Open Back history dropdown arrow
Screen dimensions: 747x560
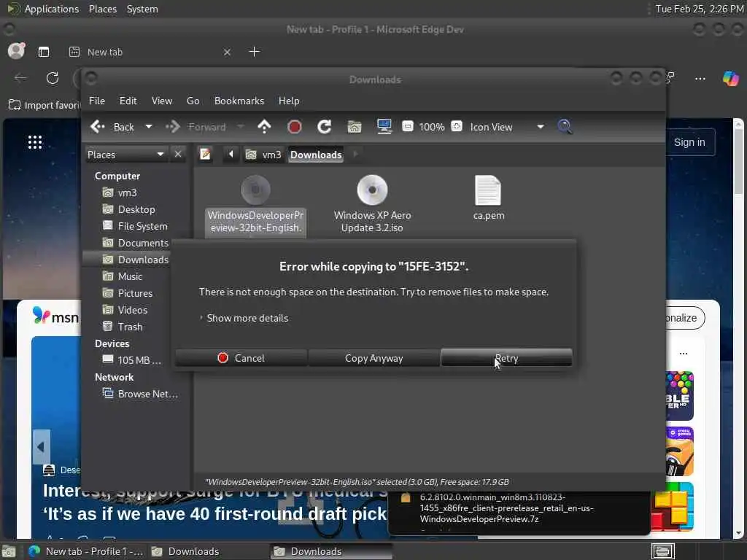pos(149,127)
